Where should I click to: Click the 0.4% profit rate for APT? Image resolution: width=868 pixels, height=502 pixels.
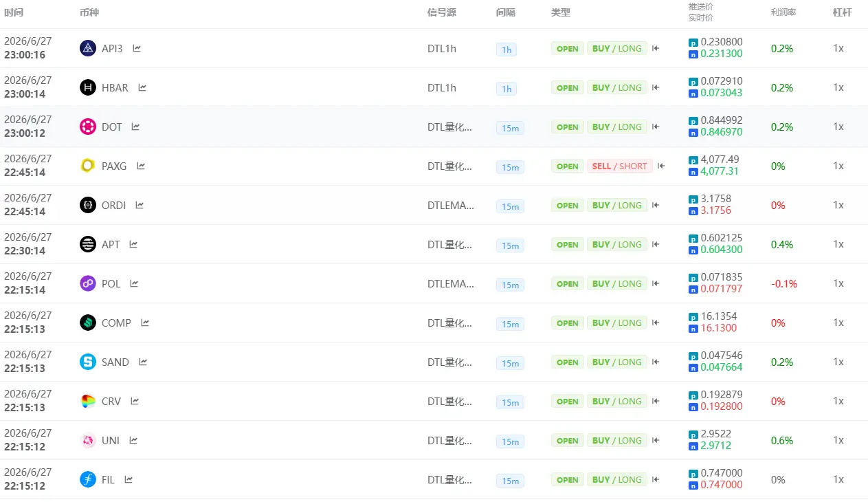click(782, 244)
